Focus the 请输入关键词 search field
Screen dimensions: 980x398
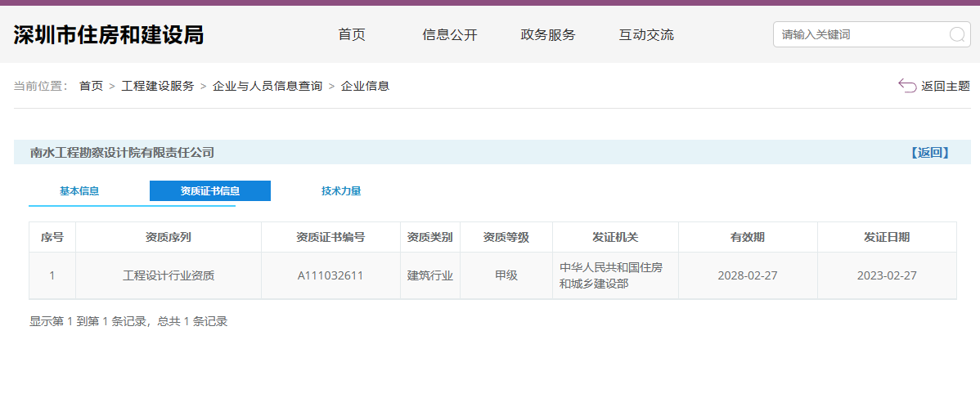point(859,34)
